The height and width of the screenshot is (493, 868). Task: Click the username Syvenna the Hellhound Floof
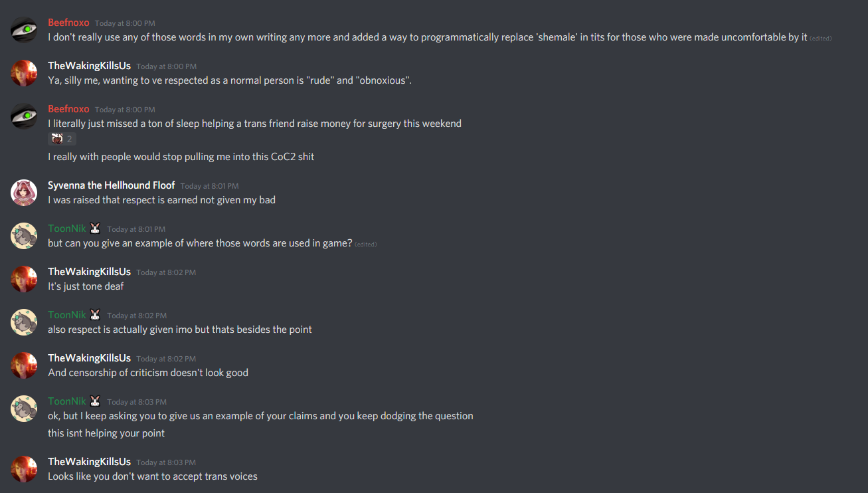click(x=111, y=185)
